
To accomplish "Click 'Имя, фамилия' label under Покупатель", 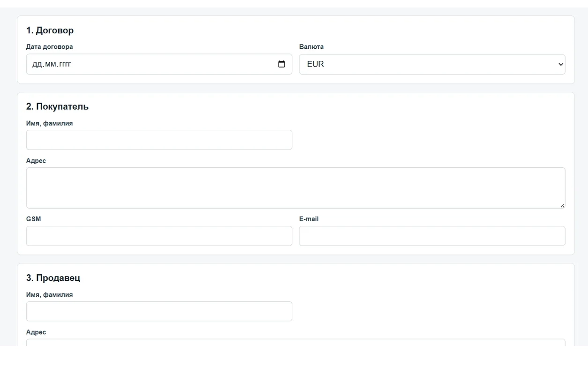I will tap(49, 123).
